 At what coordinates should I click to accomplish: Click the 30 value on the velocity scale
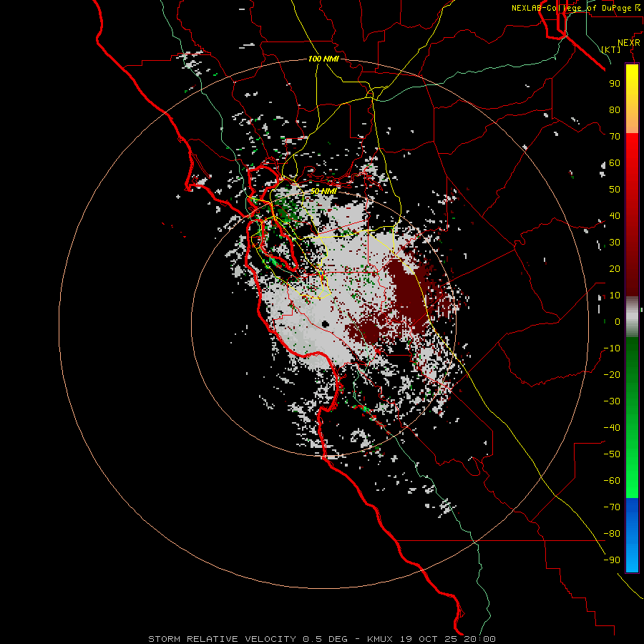(615, 243)
